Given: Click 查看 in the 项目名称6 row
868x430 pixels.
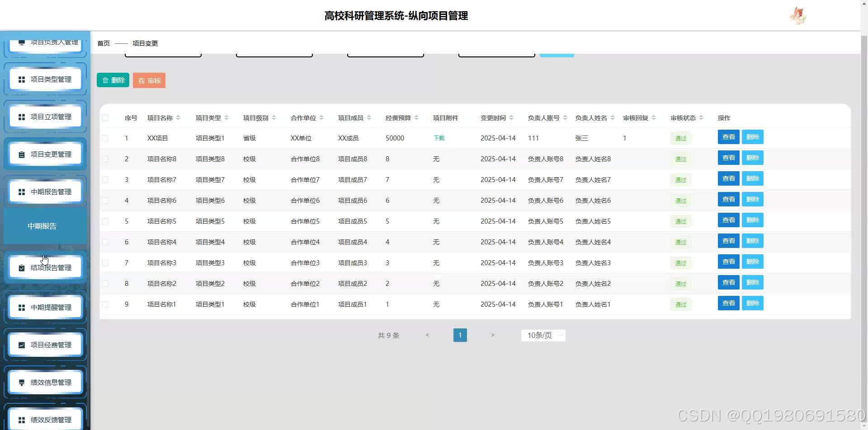Looking at the screenshot, I should [728, 199].
